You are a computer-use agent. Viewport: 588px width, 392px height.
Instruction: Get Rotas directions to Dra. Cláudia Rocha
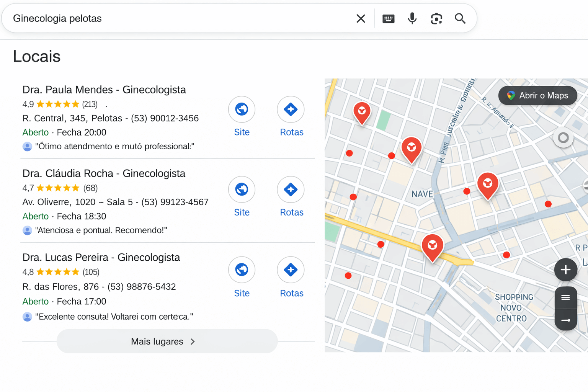pyautogui.click(x=291, y=189)
